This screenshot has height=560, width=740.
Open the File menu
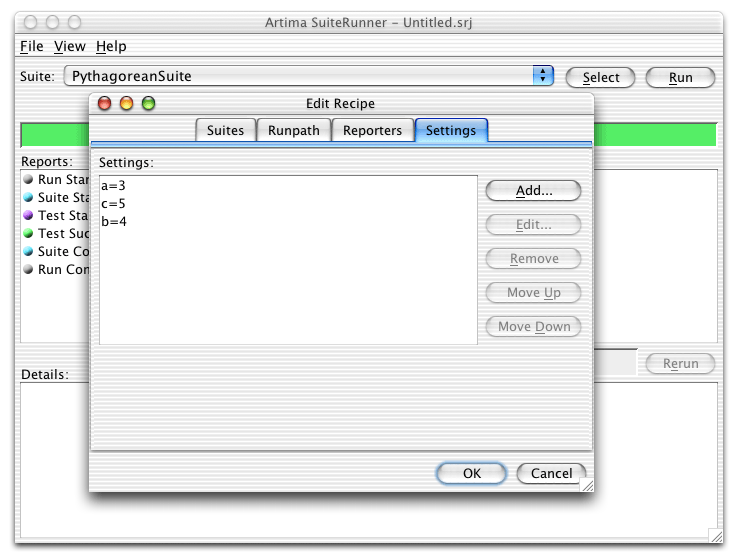32,46
